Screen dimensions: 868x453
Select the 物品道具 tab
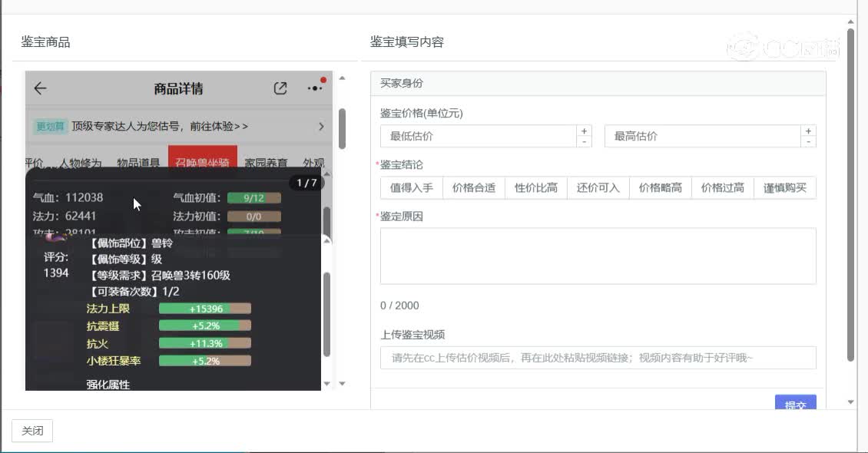coord(138,163)
